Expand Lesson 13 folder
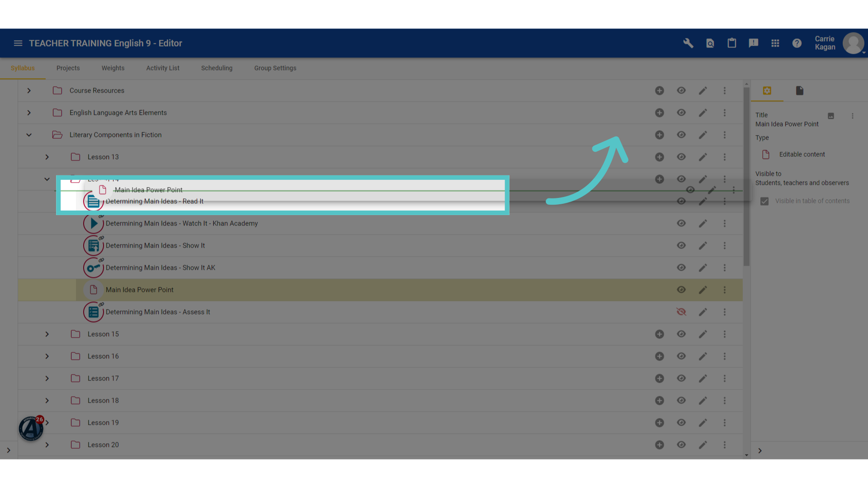The height and width of the screenshot is (488, 868). [x=47, y=157]
